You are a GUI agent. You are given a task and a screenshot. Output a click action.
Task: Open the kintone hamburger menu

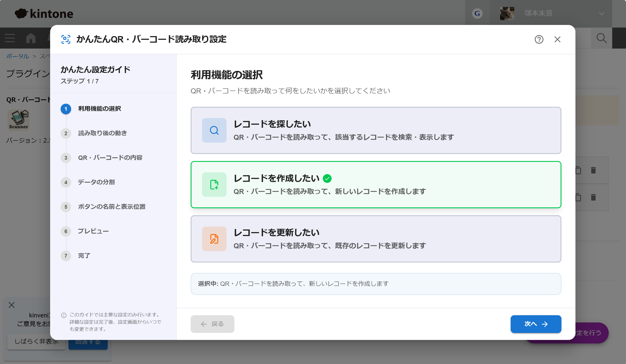[10, 38]
